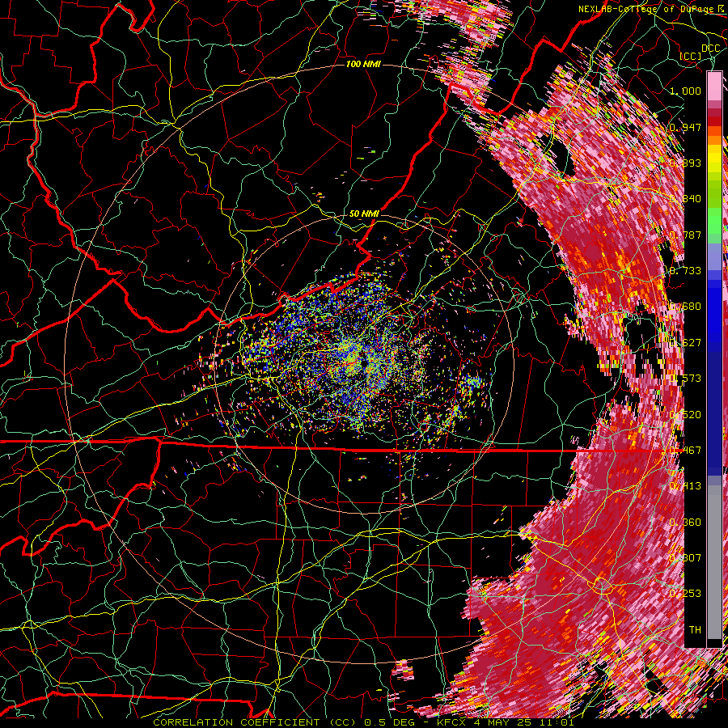The image size is (728, 728).
Task: Select the 0.733 scale value
Action: [685, 271]
